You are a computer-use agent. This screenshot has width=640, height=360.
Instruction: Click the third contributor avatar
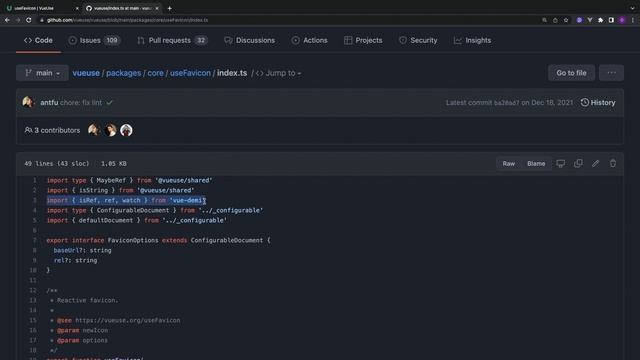pos(126,130)
